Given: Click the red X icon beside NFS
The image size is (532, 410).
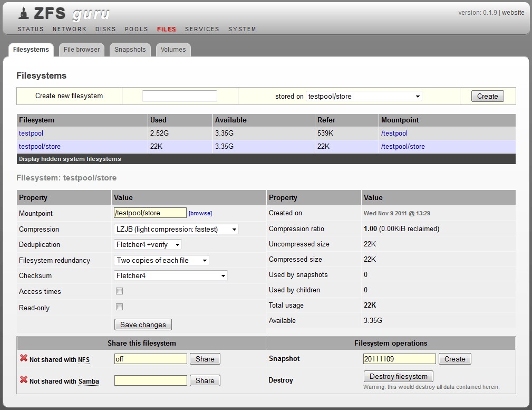Looking at the screenshot, I should (23, 359).
